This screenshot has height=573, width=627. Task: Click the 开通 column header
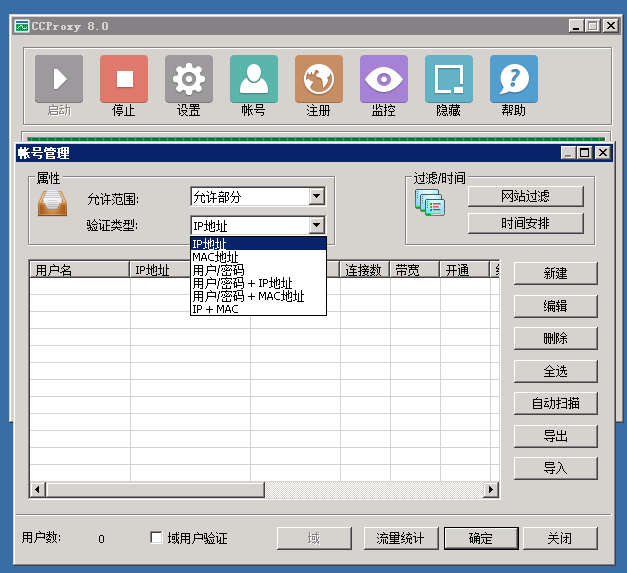click(x=464, y=270)
